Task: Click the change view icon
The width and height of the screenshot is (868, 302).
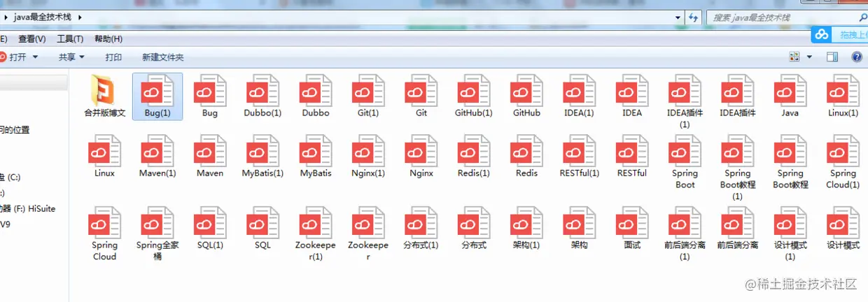Action: coord(794,57)
